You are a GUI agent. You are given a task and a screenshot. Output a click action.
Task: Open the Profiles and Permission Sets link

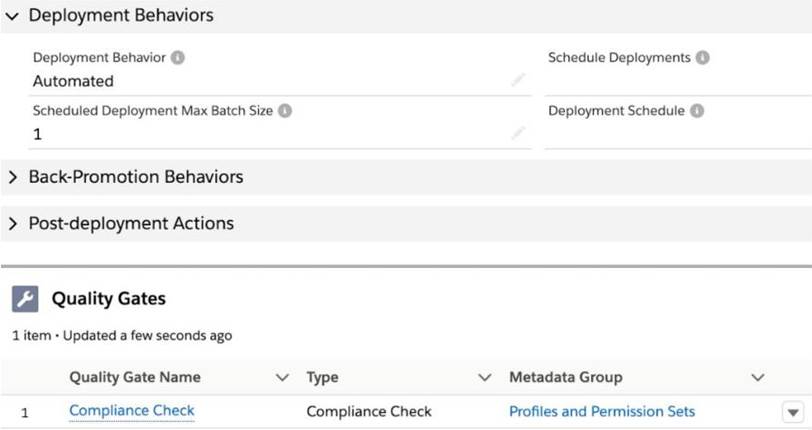(x=602, y=411)
